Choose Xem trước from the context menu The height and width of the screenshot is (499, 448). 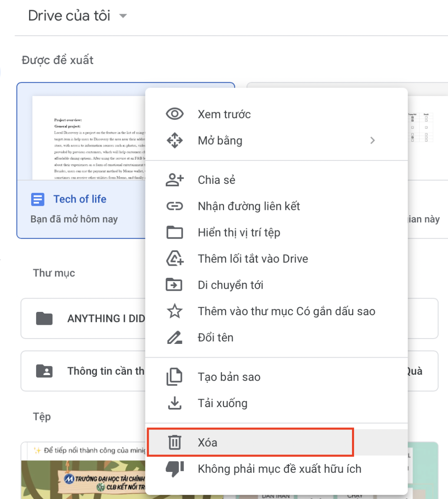[x=224, y=114]
